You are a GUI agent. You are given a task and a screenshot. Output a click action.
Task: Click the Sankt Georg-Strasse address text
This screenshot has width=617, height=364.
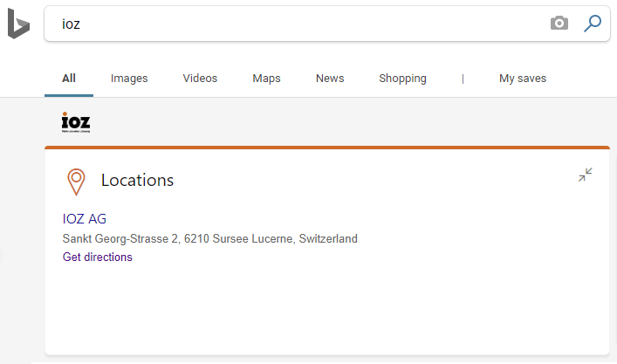coord(209,239)
